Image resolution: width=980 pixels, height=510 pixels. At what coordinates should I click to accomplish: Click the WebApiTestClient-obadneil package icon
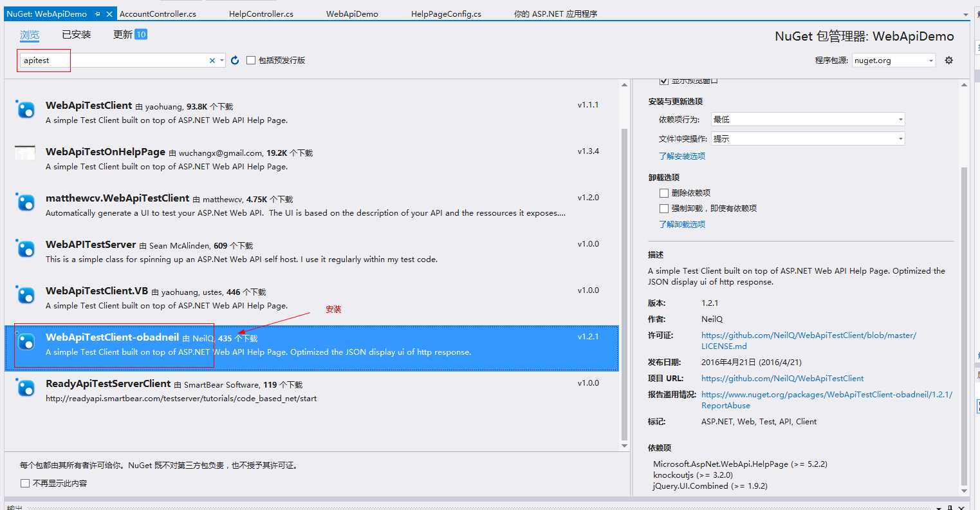[x=25, y=342]
